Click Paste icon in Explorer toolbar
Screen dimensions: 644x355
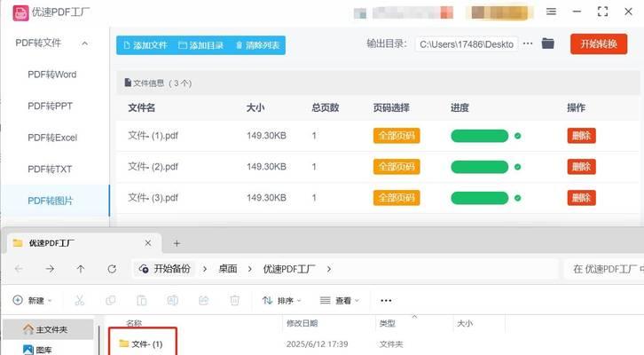click(x=141, y=300)
